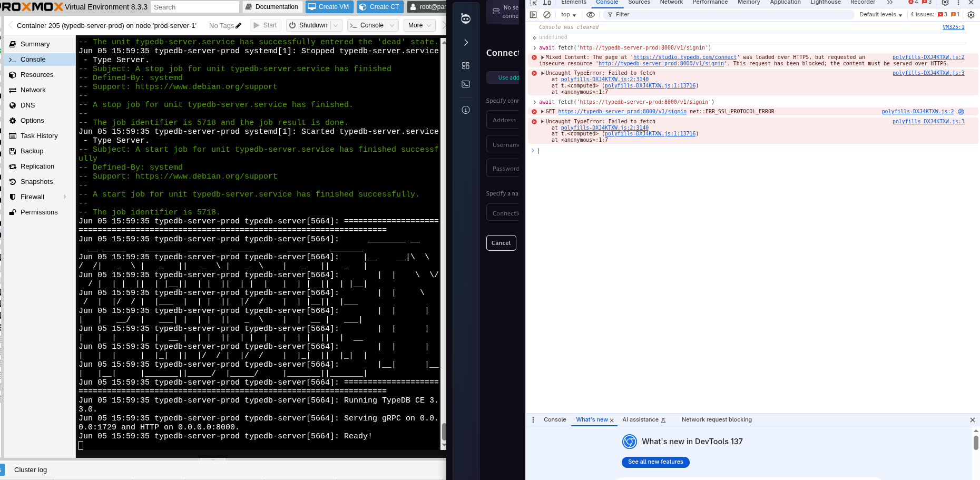Expand the Mixed Content error message
The width and height of the screenshot is (980, 480).
[542, 57]
